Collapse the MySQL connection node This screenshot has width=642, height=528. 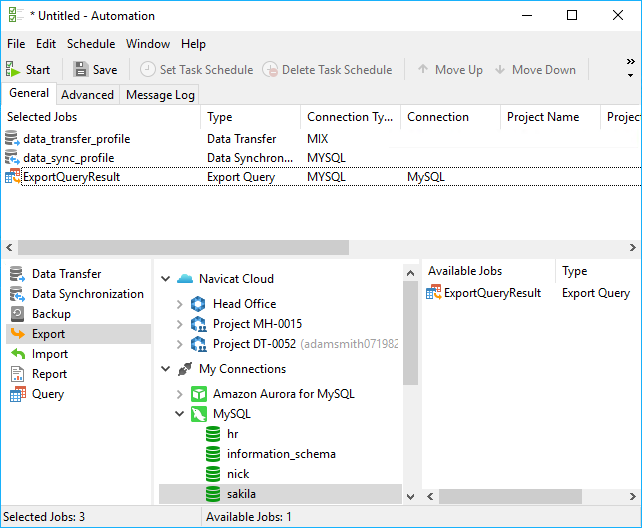click(179, 414)
